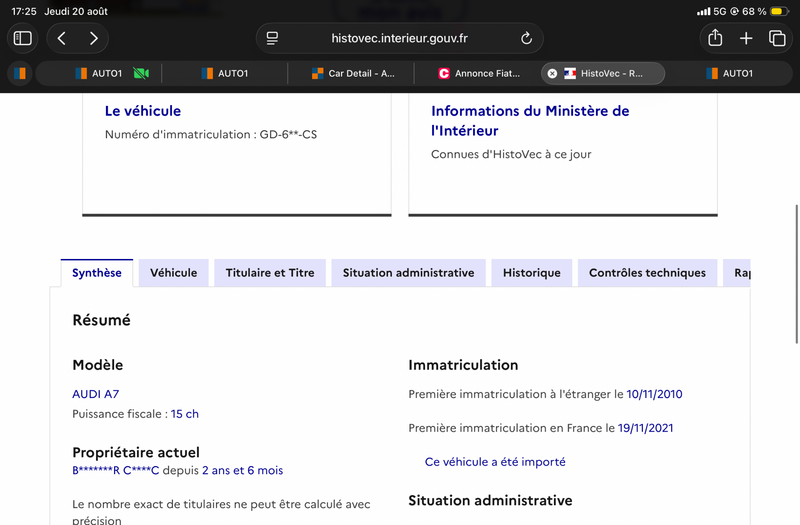Click the Immatriculation heading

(463, 365)
